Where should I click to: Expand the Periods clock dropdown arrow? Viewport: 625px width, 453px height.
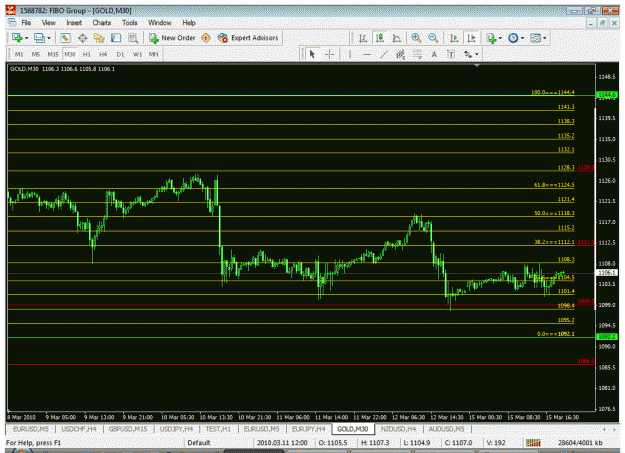click(523, 38)
